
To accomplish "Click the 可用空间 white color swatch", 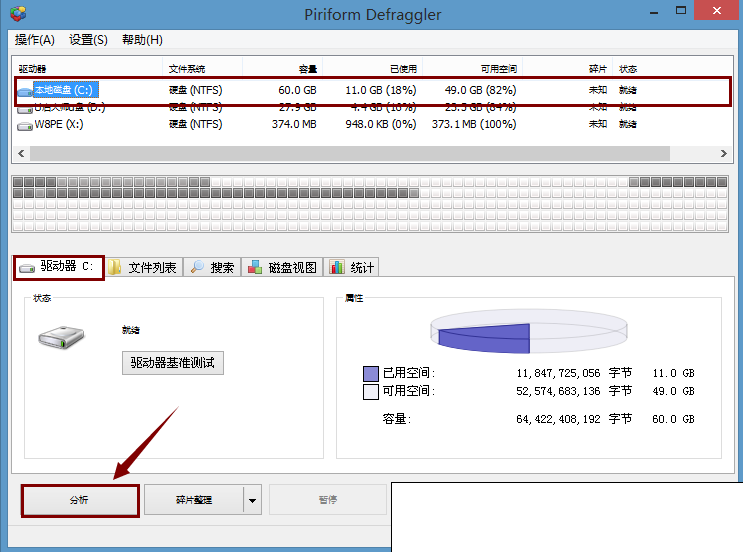I will tap(371, 392).
